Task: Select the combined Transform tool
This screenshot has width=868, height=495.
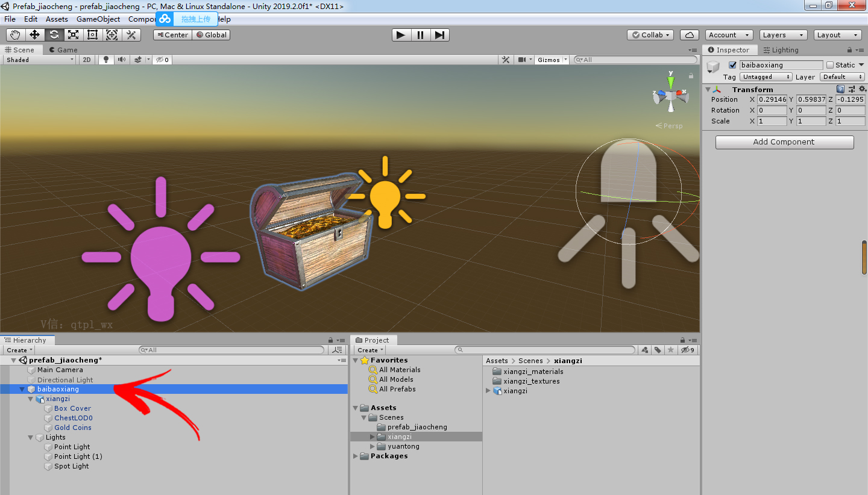Action: pyautogui.click(x=112, y=35)
